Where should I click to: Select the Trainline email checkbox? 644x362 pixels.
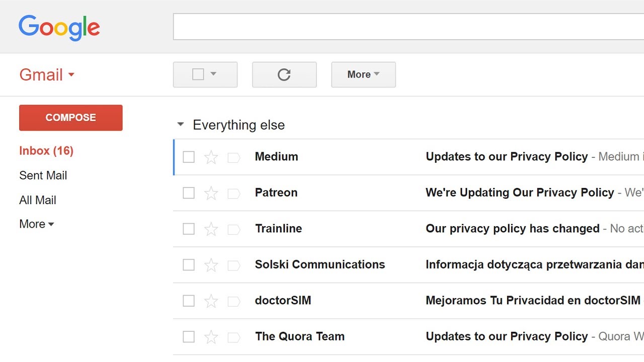(x=189, y=229)
